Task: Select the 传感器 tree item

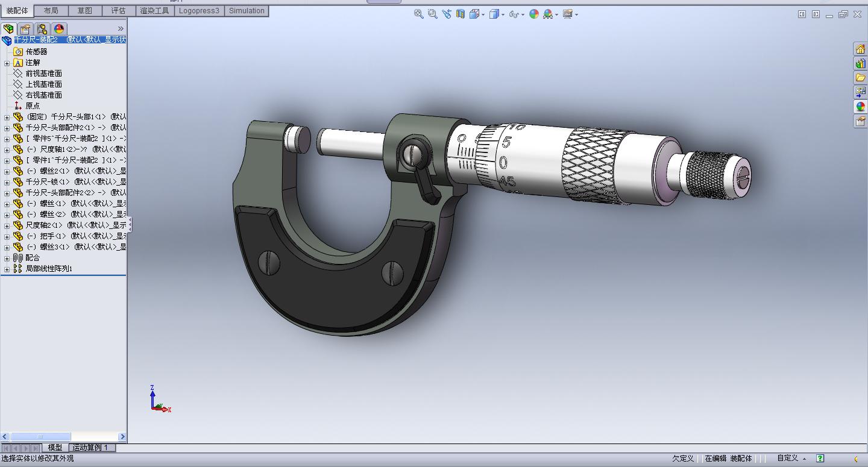Action: 36,52
